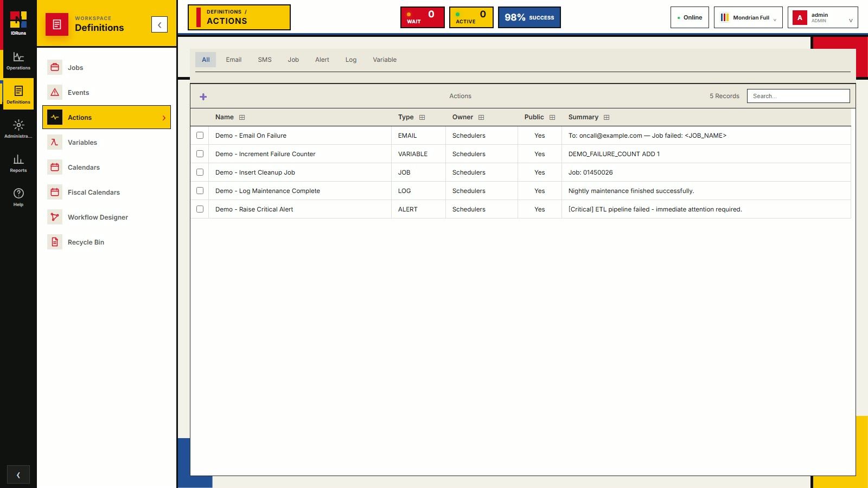Open the Recycle Bin
The height and width of the screenshot is (488, 868).
106,242
